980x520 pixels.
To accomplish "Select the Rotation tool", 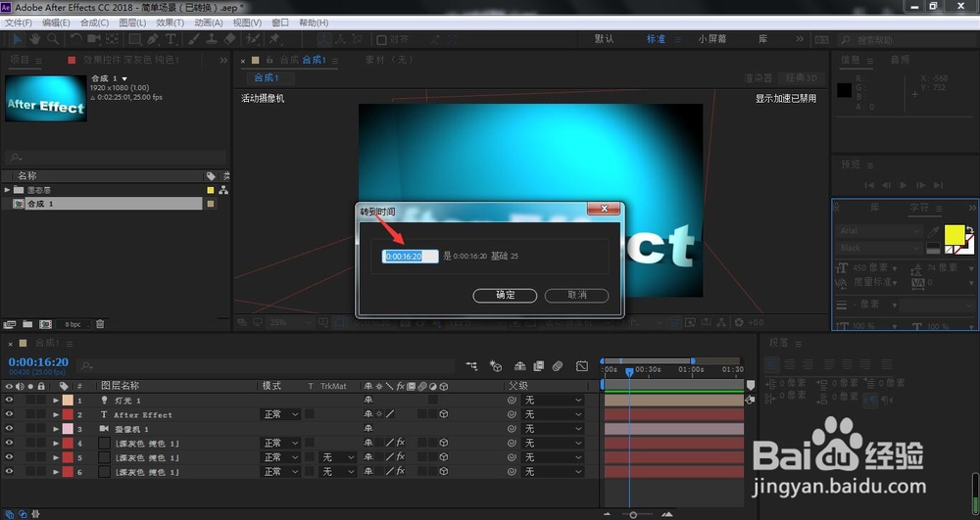I will 75,39.
